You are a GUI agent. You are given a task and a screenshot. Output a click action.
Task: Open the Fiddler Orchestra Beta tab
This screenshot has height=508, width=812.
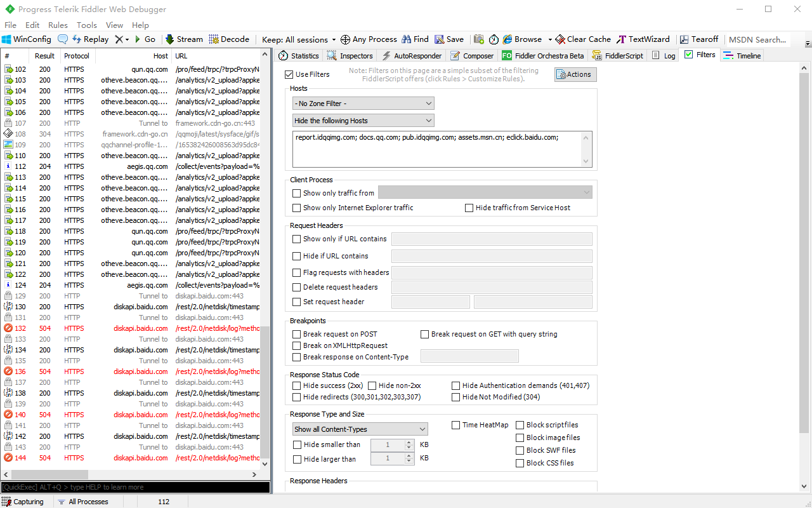click(543, 56)
